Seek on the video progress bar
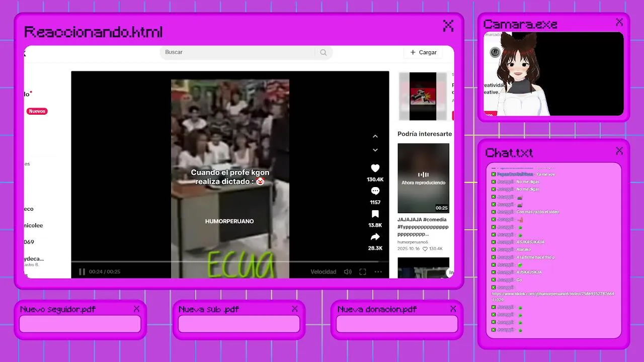 (230, 262)
